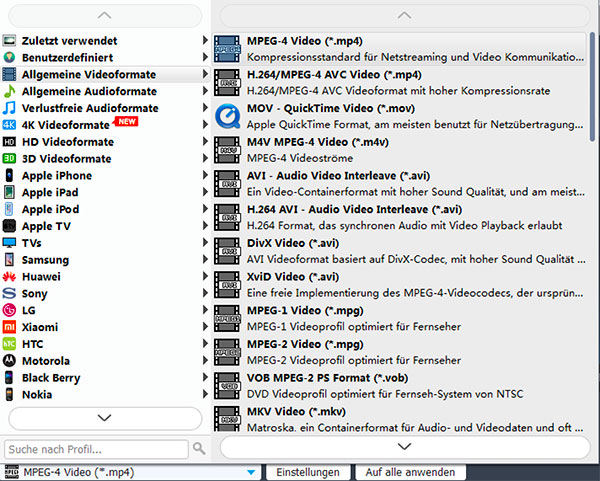Click the Allgemeine Audioformate music note icon
This screenshot has height=481, width=600.
[x=9, y=91]
